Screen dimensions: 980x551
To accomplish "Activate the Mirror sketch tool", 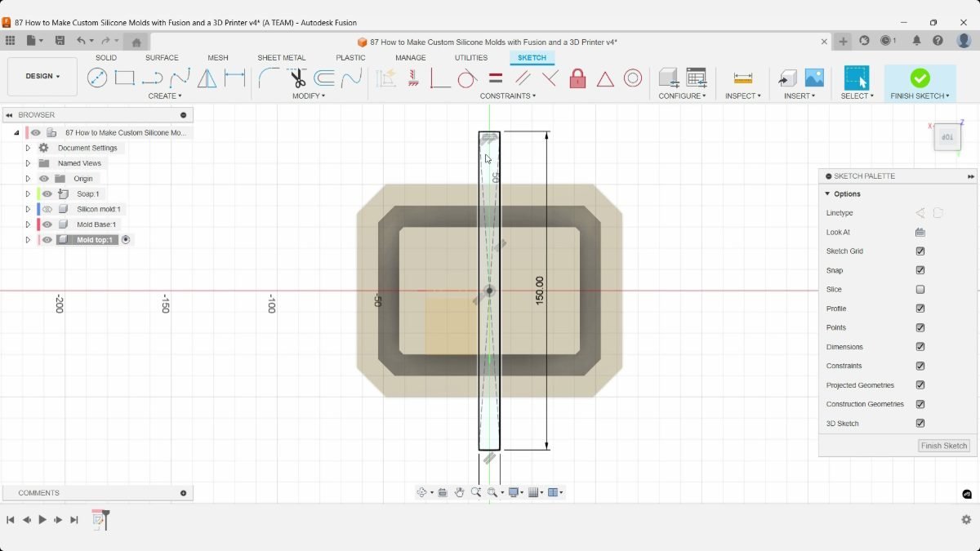I will point(207,78).
